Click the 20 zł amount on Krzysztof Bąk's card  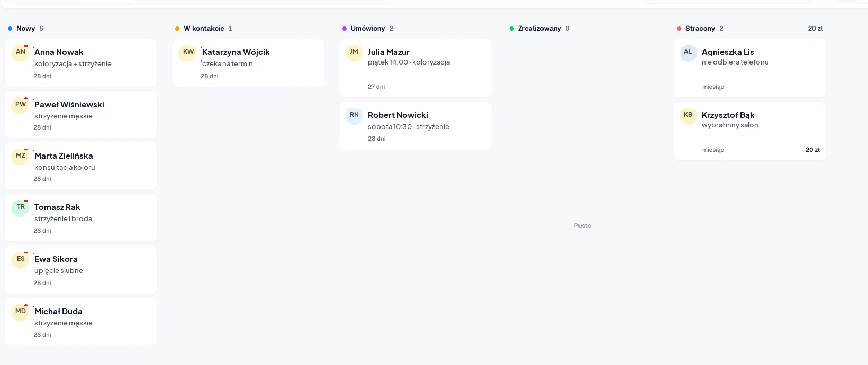click(812, 150)
